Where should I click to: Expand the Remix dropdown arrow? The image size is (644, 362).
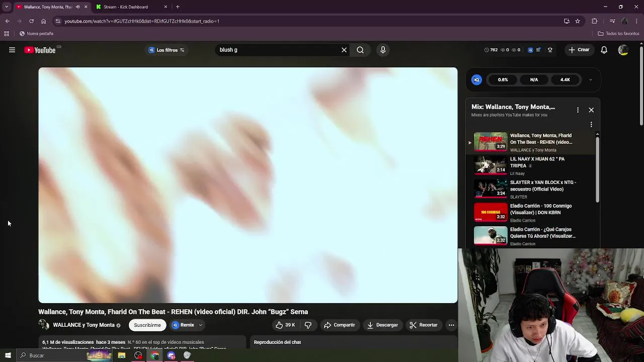click(200, 325)
